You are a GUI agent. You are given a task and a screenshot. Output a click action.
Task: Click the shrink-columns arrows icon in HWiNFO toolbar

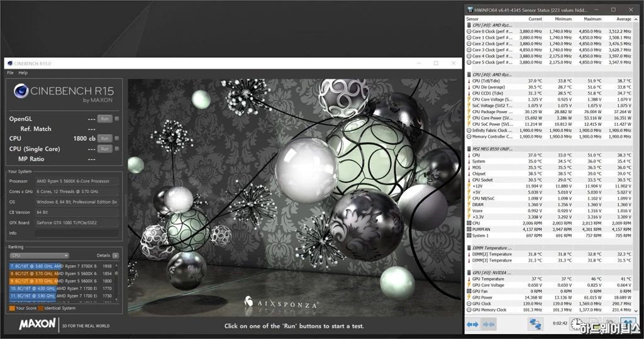tap(489, 325)
